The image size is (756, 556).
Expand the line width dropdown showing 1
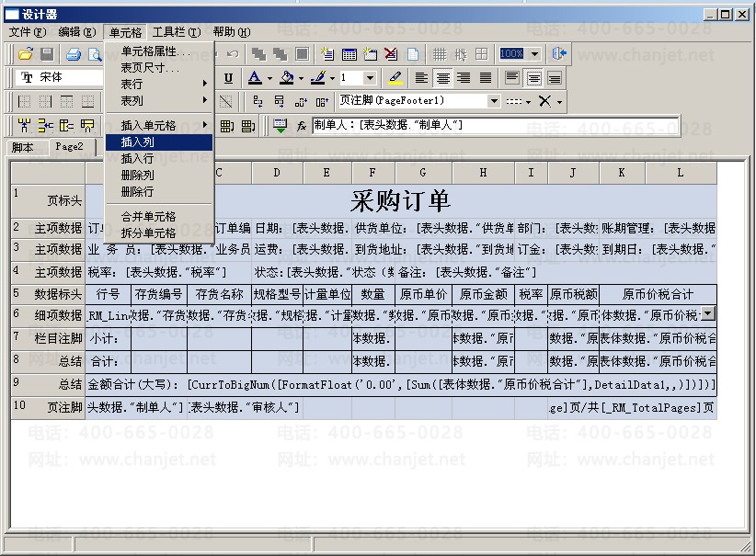point(370,78)
